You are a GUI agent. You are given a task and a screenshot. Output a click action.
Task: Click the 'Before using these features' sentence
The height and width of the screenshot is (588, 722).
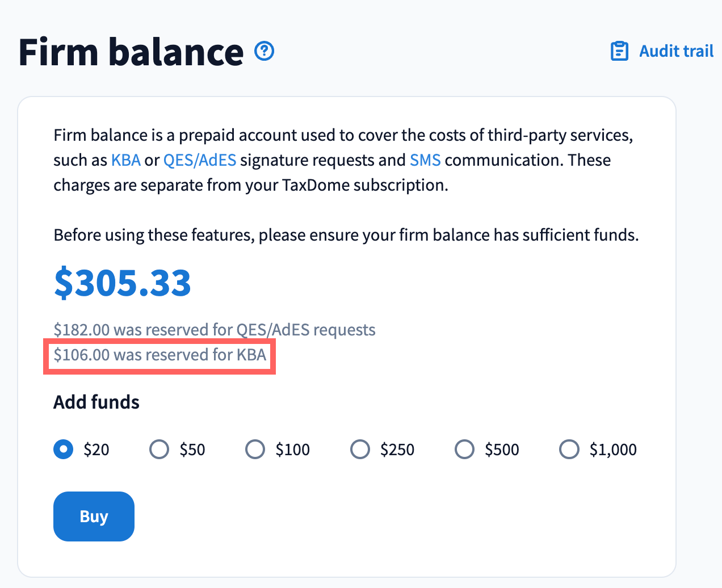pyautogui.click(x=346, y=235)
